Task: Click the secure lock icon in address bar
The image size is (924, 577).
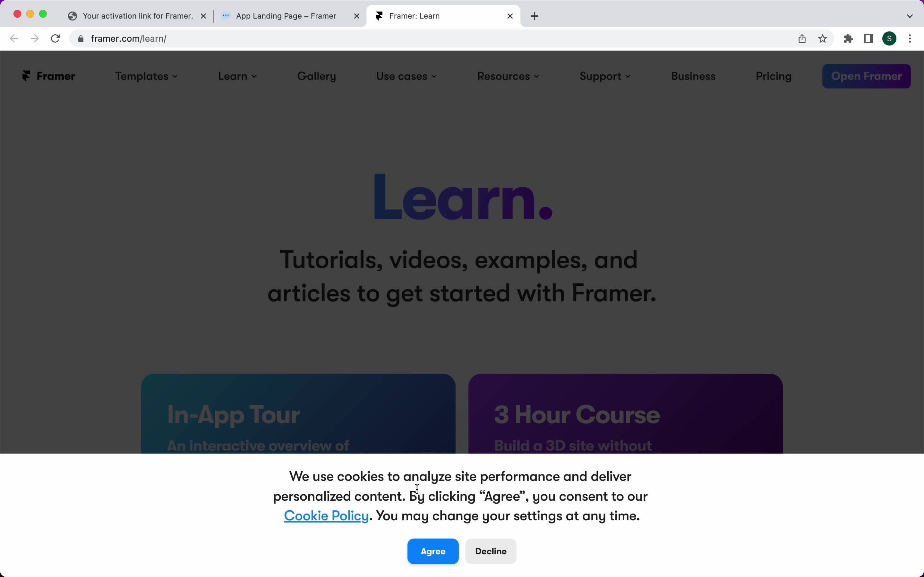Action: (x=79, y=38)
